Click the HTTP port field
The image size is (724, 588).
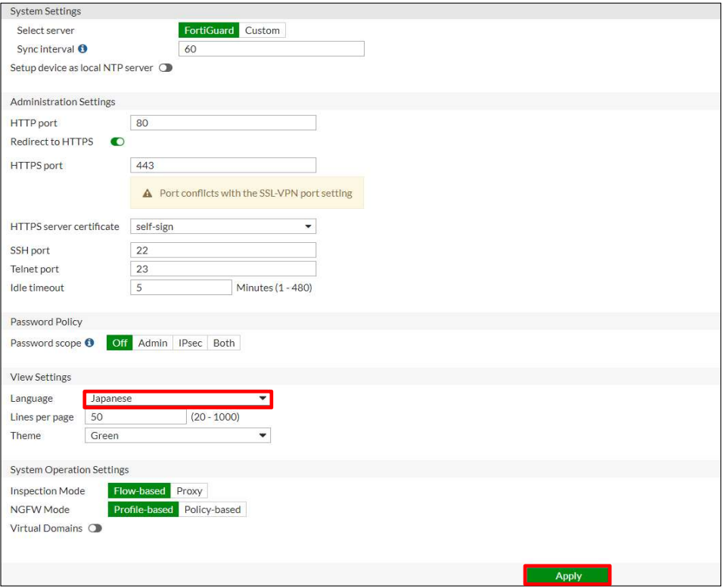point(223,123)
